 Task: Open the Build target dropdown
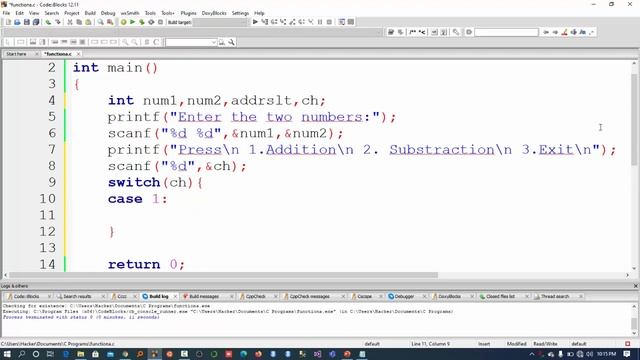click(220, 22)
